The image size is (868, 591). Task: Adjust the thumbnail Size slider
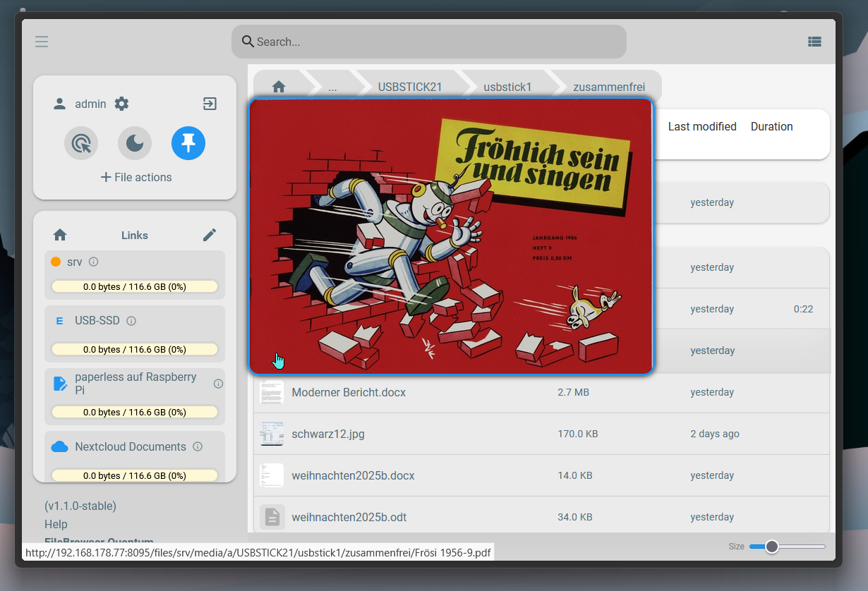pyautogui.click(x=772, y=547)
